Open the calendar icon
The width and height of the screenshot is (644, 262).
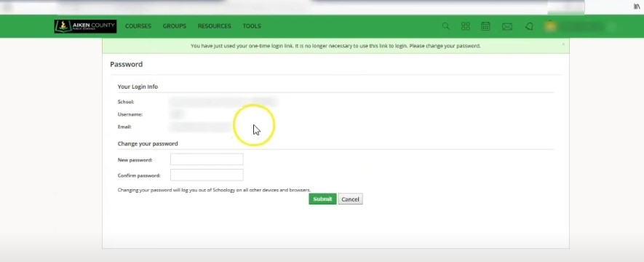[x=485, y=26]
